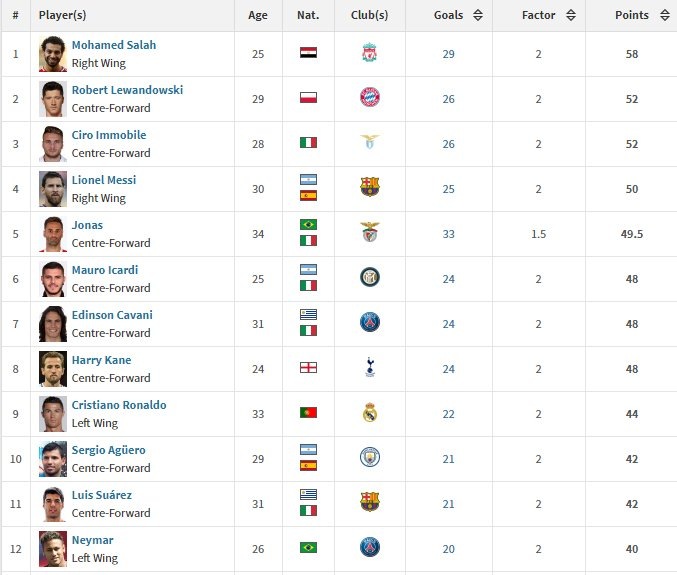Sort table using Factor column arrows
This screenshot has height=575, width=677.
coord(571,15)
